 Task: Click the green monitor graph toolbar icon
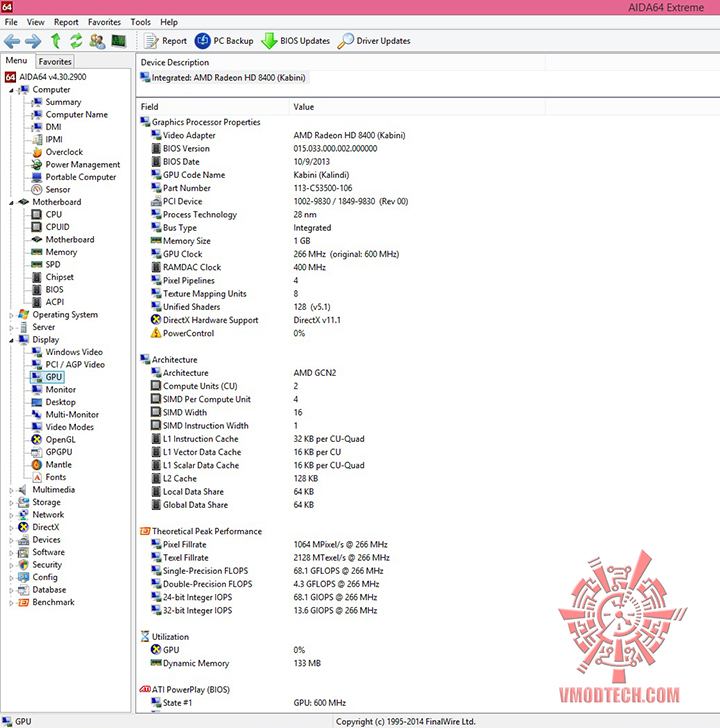[x=118, y=41]
